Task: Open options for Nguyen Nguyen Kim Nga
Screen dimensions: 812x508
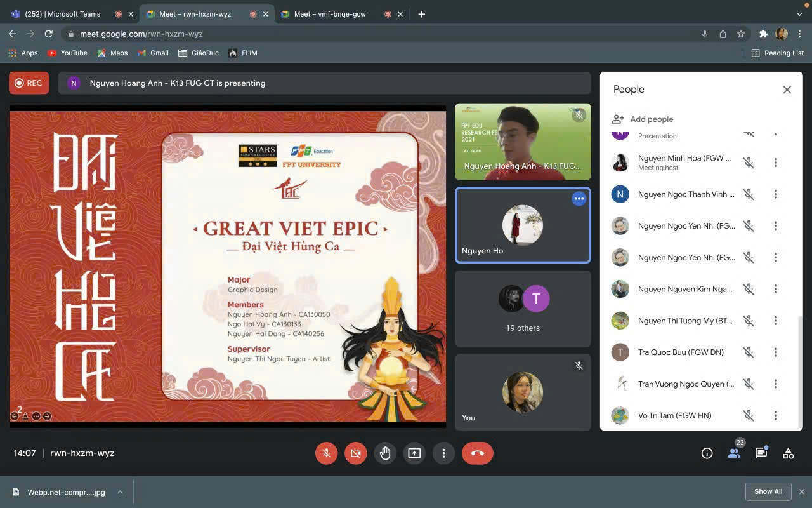Action: pos(775,289)
